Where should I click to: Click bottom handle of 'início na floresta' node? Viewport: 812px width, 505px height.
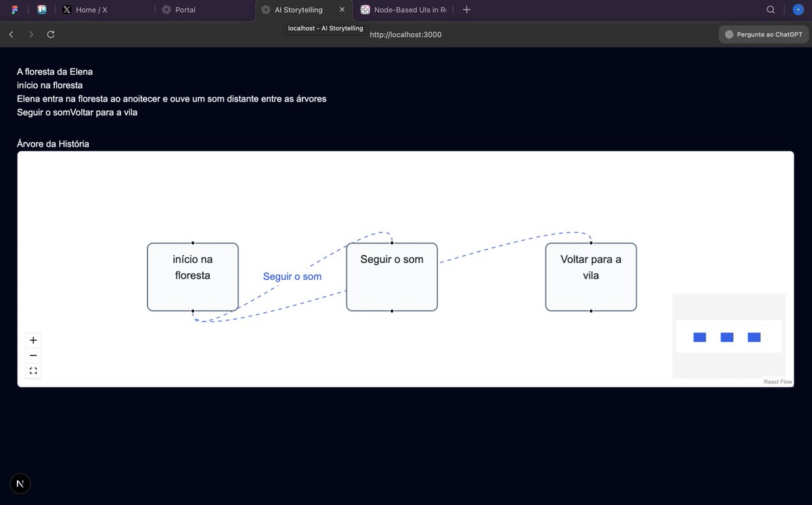click(193, 311)
